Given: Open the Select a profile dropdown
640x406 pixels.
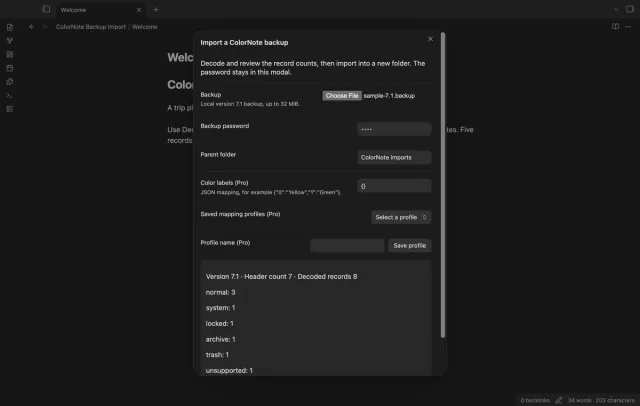Looking at the screenshot, I should (x=401, y=217).
